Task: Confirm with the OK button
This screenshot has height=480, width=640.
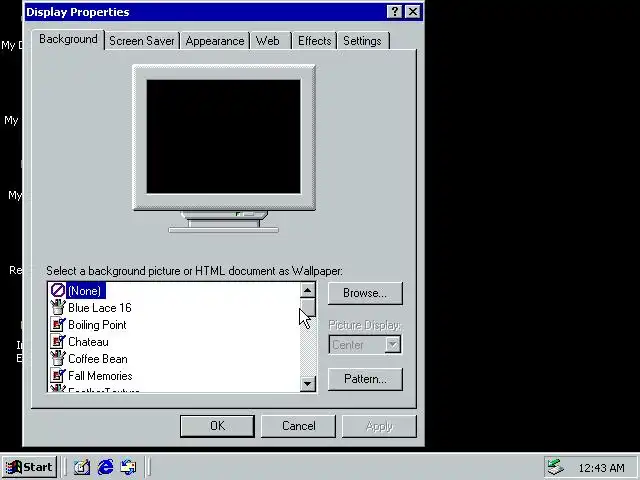Action: [217, 426]
